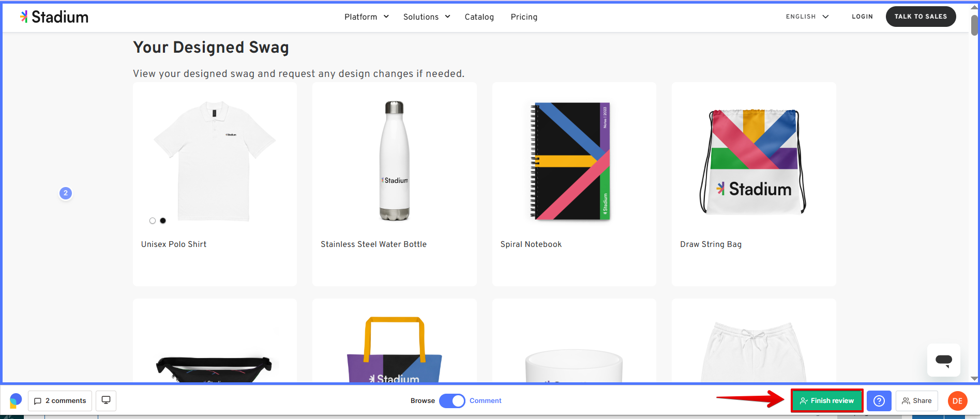Click the desktop view monitor icon
The width and height of the screenshot is (980, 419).
coord(106,400)
